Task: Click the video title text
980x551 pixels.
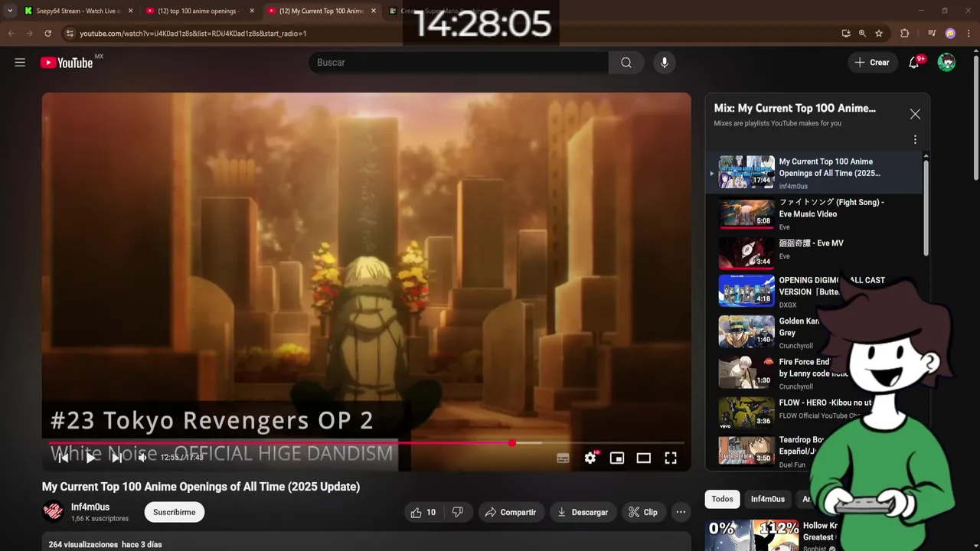Action: pyautogui.click(x=201, y=487)
